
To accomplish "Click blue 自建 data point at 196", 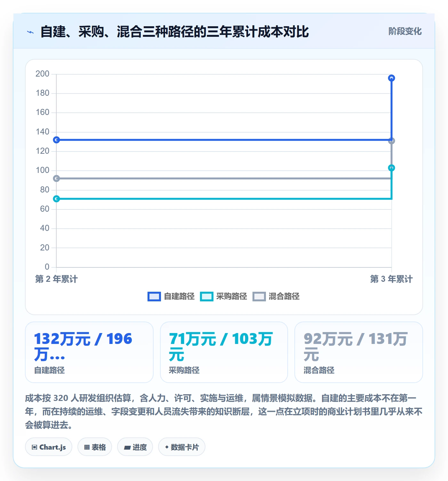I will click(391, 78).
